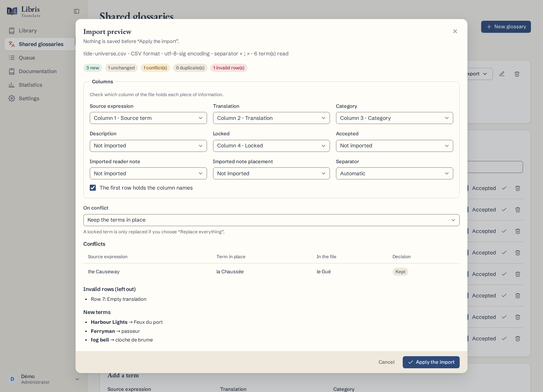Toggle 'The first row holds the column names'
The height and width of the screenshot is (392, 543).
click(93, 188)
